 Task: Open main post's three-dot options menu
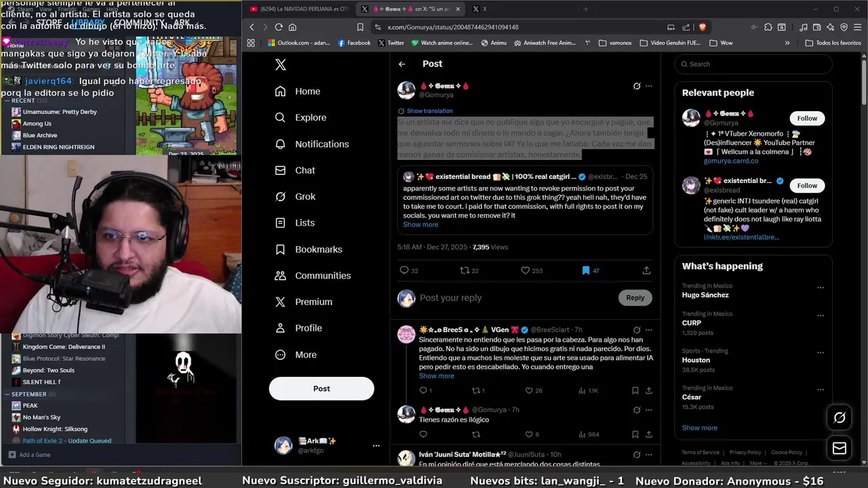(x=649, y=86)
